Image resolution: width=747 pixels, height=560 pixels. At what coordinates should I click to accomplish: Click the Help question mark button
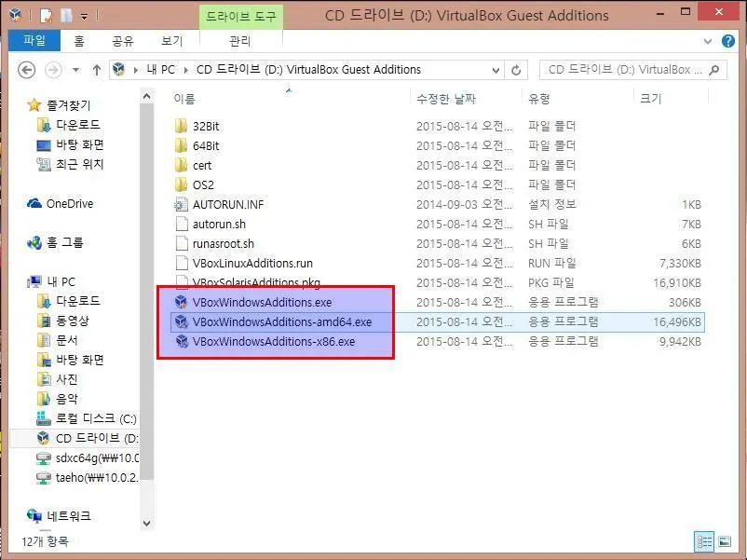click(x=727, y=39)
